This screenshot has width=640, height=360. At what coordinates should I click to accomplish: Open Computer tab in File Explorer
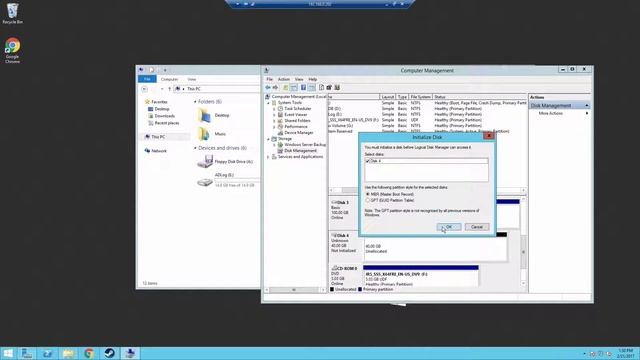169,79
